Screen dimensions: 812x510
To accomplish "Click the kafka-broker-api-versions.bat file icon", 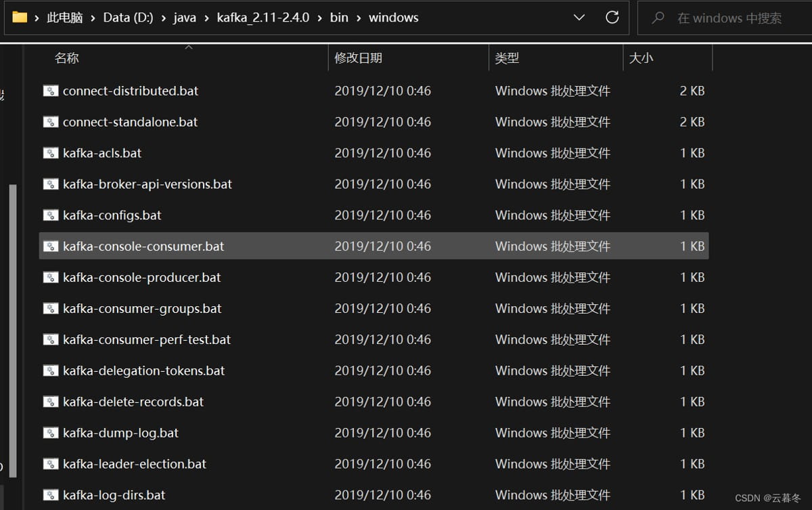I will [51, 184].
